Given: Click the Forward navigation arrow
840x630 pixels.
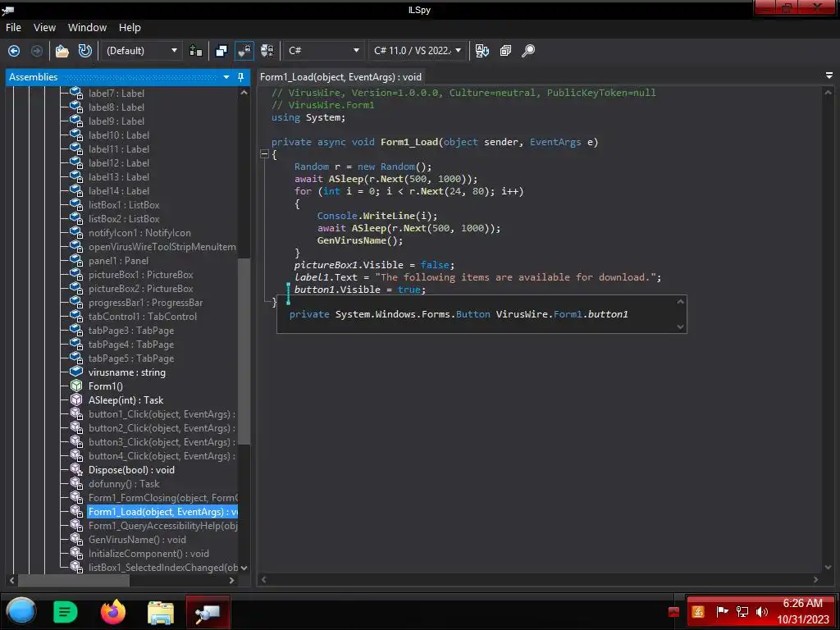Looking at the screenshot, I should click(x=37, y=51).
